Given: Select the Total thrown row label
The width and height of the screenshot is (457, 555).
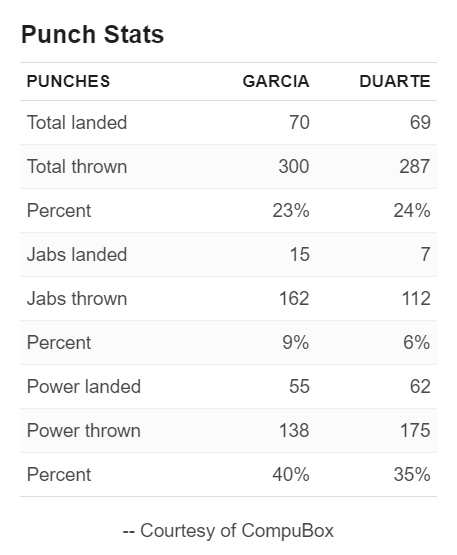Looking at the screenshot, I should coord(77,166).
